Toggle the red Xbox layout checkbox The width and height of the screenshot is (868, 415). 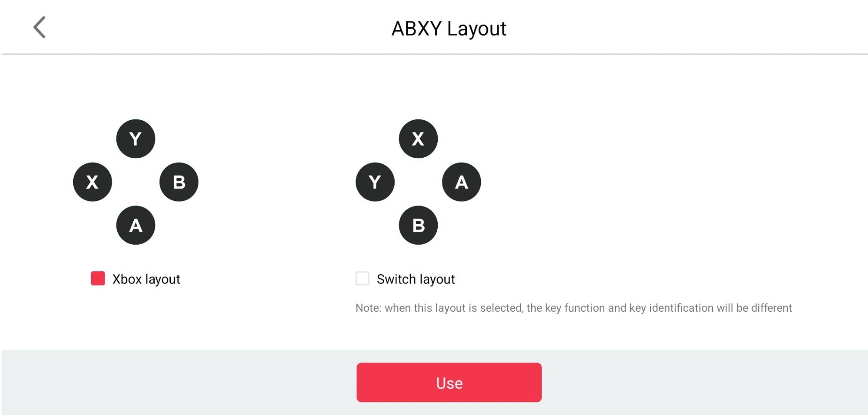98,278
